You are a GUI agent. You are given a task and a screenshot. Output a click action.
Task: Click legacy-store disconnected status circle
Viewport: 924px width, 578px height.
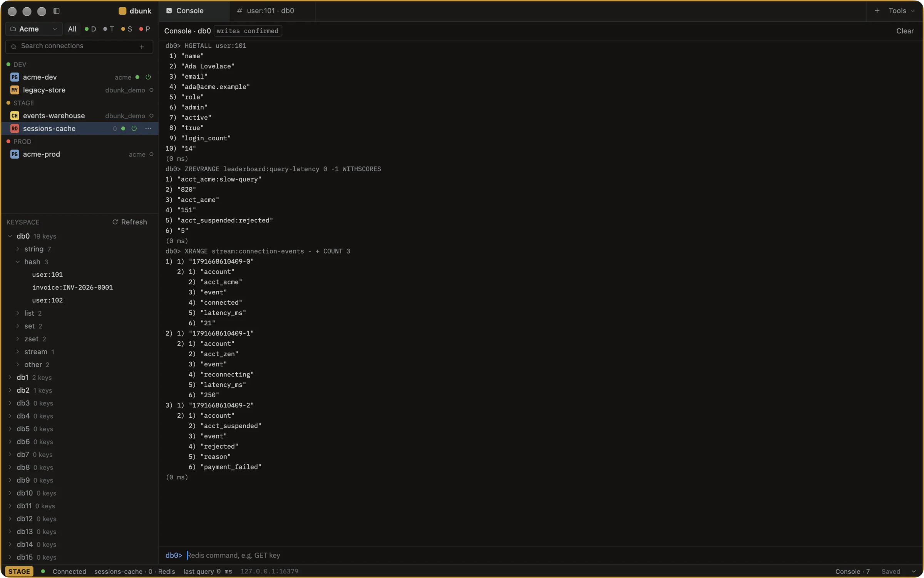coord(151,90)
